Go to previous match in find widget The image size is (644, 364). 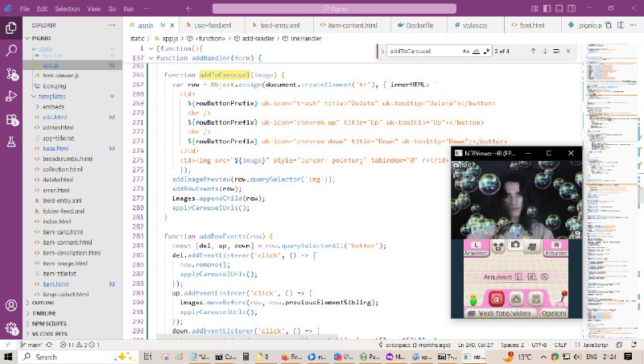point(532,52)
